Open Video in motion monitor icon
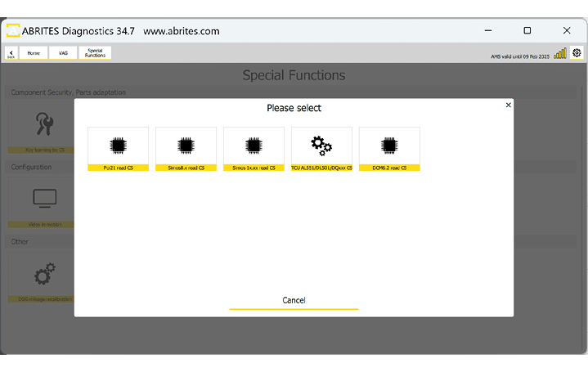The width and height of the screenshot is (588, 372). pyautogui.click(x=42, y=199)
